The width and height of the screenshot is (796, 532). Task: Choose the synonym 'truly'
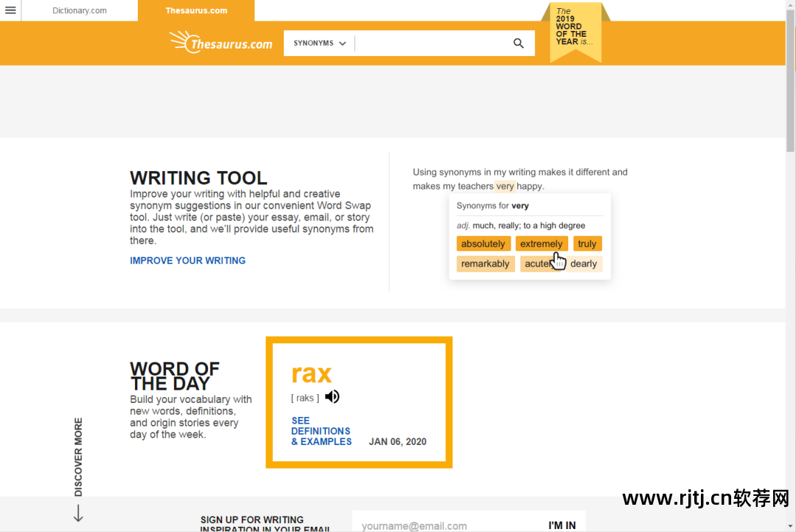pos(587,244)
